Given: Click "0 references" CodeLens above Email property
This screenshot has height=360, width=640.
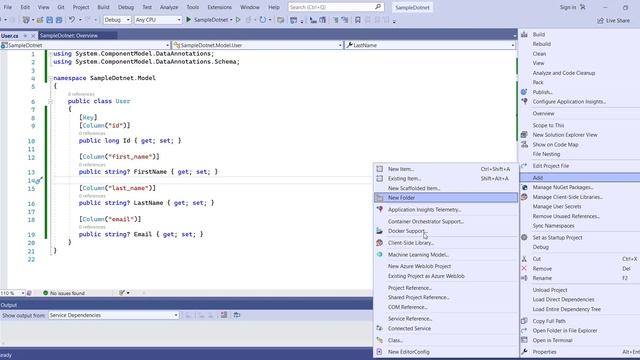Looking at the screenshot, I should [x=92, y=227].
